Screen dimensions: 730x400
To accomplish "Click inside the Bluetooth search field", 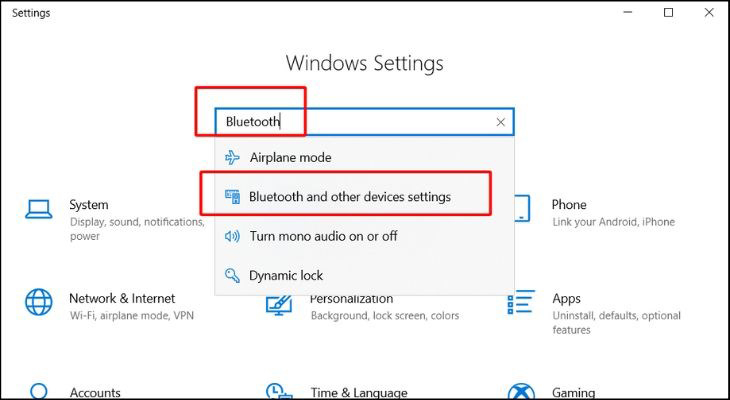I will (x=365, y=122).
